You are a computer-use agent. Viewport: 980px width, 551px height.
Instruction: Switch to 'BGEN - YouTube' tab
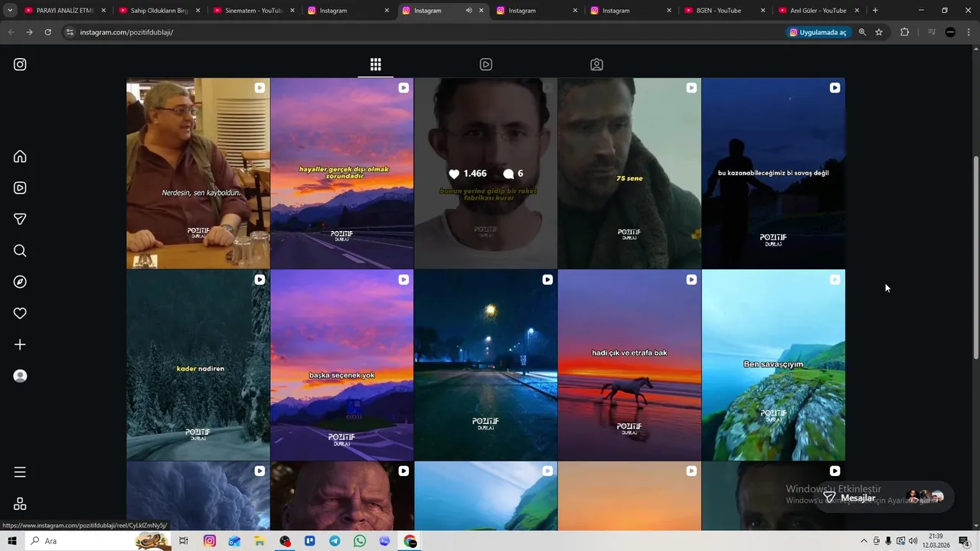pos(725,11)
